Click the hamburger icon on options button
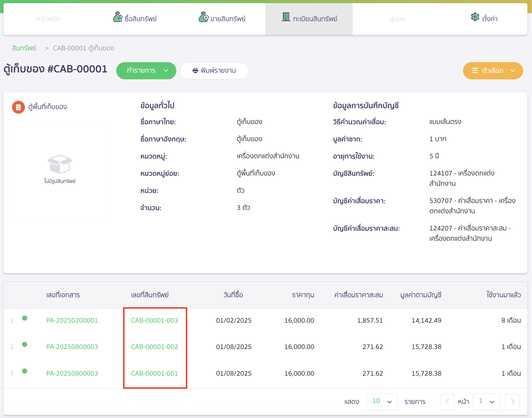532x418 pixels. [475, 71]
